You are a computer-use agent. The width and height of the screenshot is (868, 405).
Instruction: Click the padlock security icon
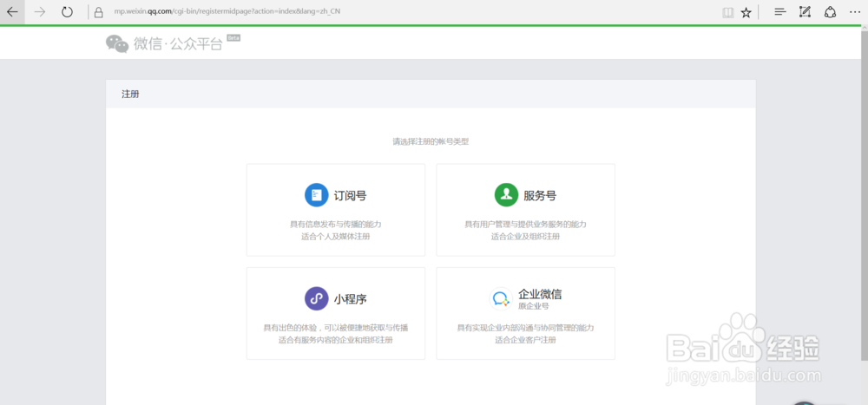click(99, 12)
